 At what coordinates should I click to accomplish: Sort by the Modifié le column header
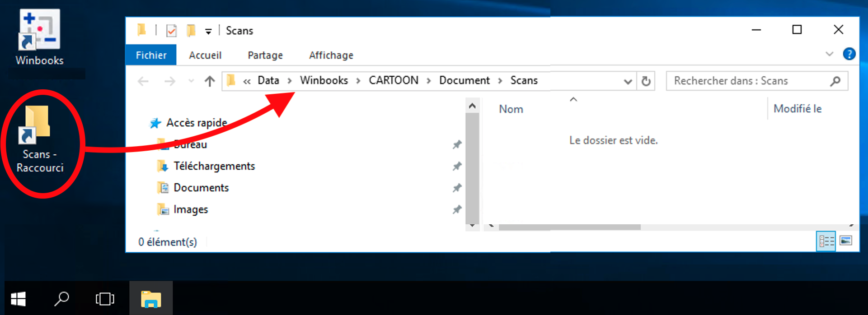coord(798,109)
